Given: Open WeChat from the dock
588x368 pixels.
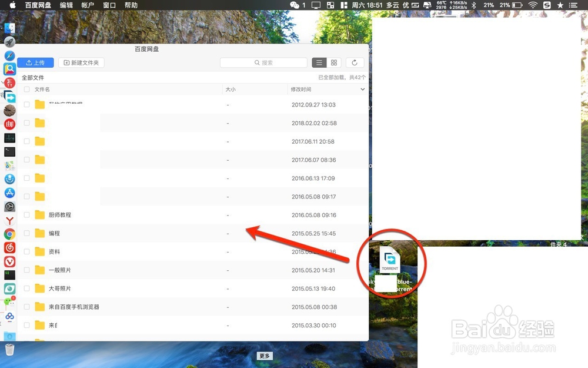Looking at the screenshot, I should click(x=10, y=302).
